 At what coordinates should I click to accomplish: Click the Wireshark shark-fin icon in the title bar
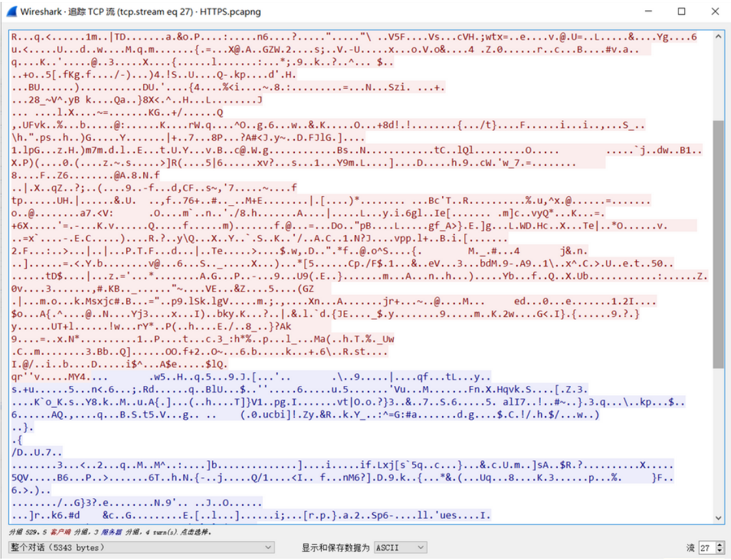pyautogui.click(x=12, y=11)
